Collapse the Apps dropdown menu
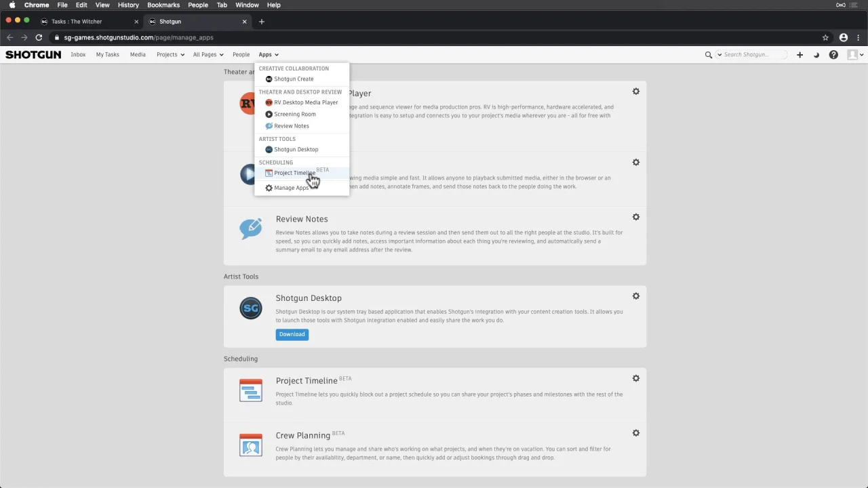 pos(269,55)
